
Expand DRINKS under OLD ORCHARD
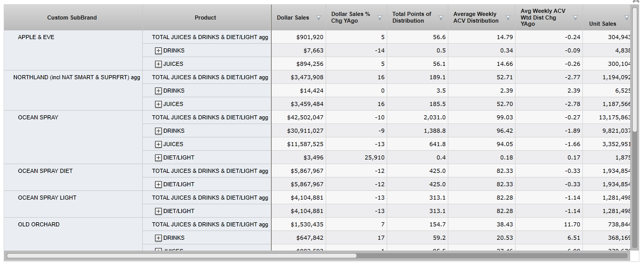[158, 238]
